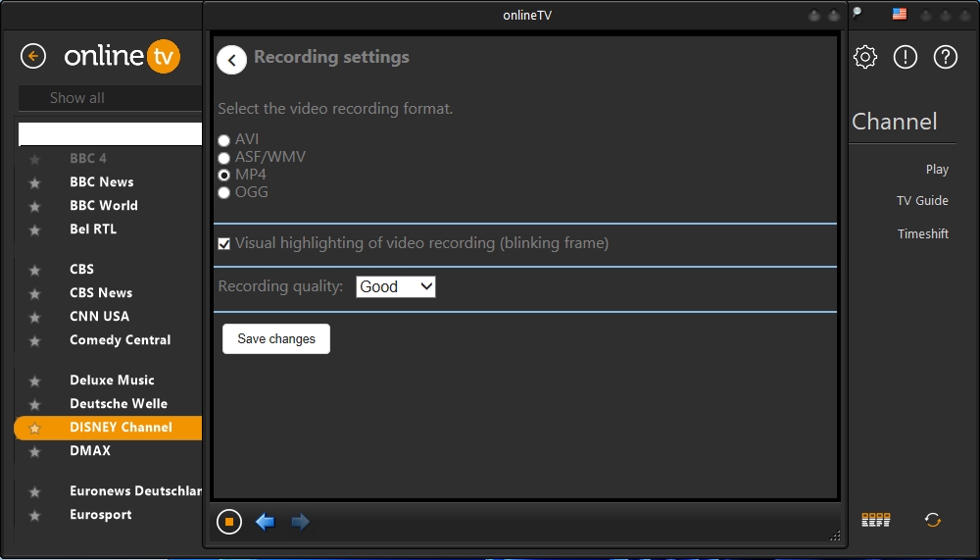Click the stop recording button
The image size is (980, 560).
point(228,522)
